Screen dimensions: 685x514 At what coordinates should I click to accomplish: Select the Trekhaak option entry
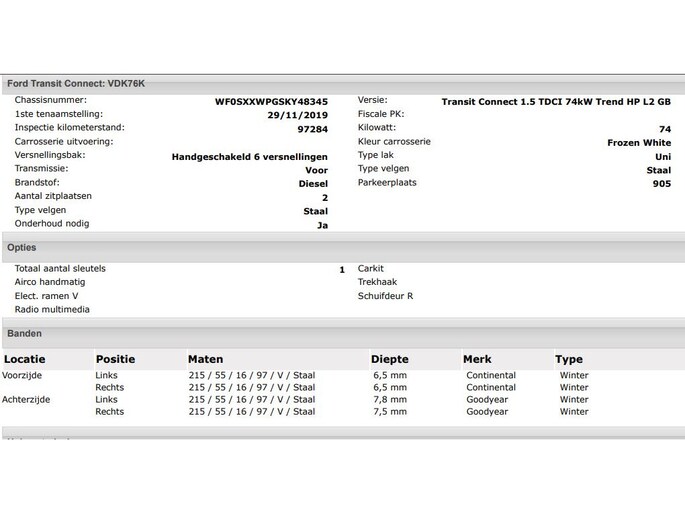(376, 282)
